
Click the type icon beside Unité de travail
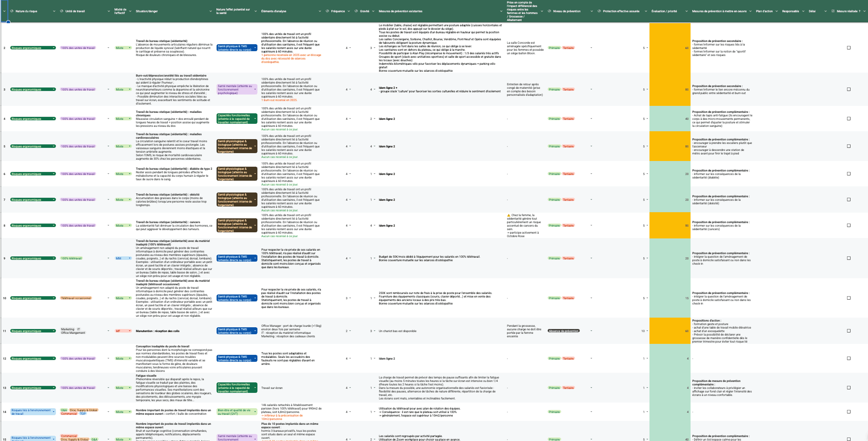[62, 11]
